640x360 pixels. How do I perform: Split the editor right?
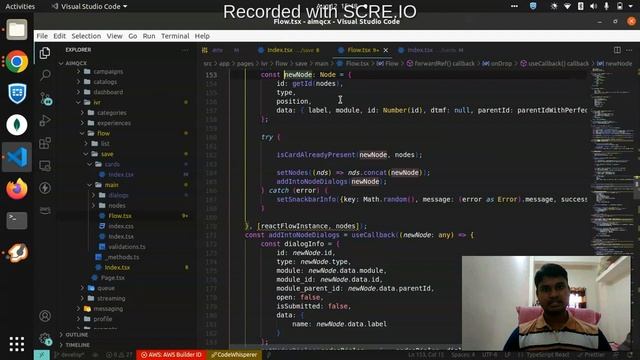617,50
